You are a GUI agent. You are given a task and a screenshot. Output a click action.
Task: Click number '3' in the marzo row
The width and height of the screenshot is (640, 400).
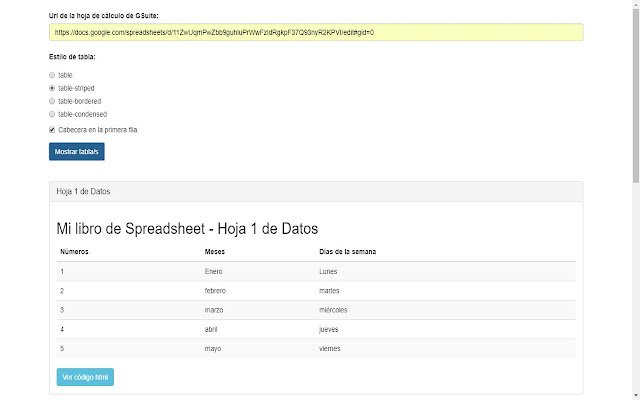[x=62, y=310]
